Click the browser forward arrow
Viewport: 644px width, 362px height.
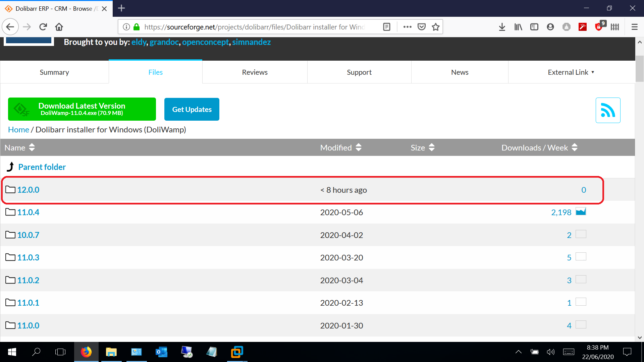(27, 27)
